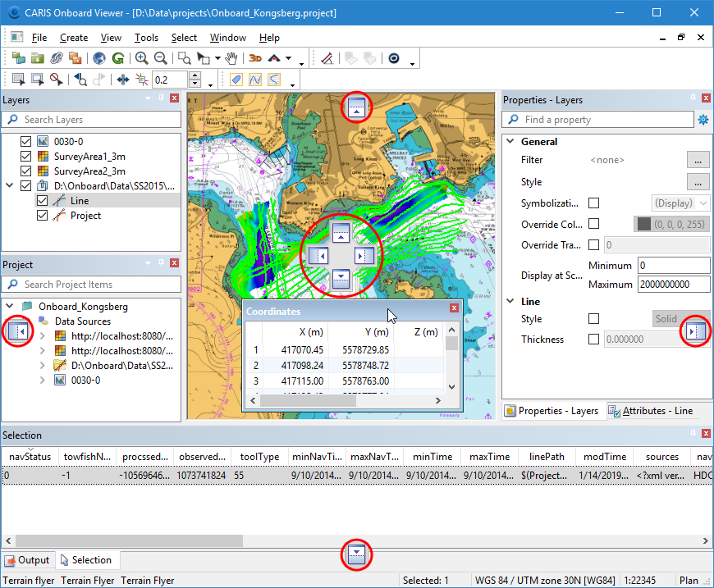Enable the Override Color checkbox
714x588 pixels.
click(x=593, y=224)
